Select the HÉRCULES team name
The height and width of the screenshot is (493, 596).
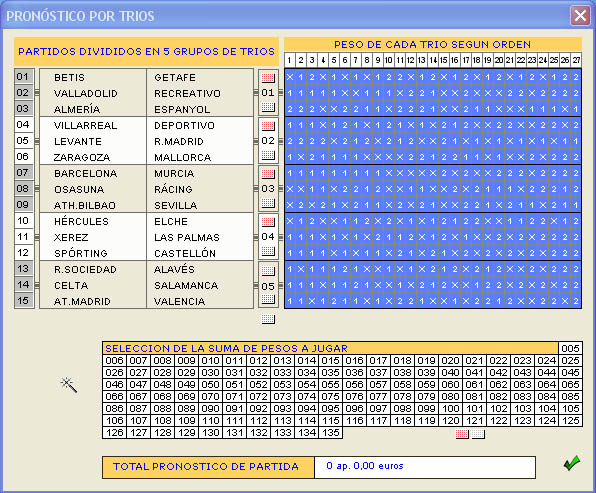click(81, 221)
